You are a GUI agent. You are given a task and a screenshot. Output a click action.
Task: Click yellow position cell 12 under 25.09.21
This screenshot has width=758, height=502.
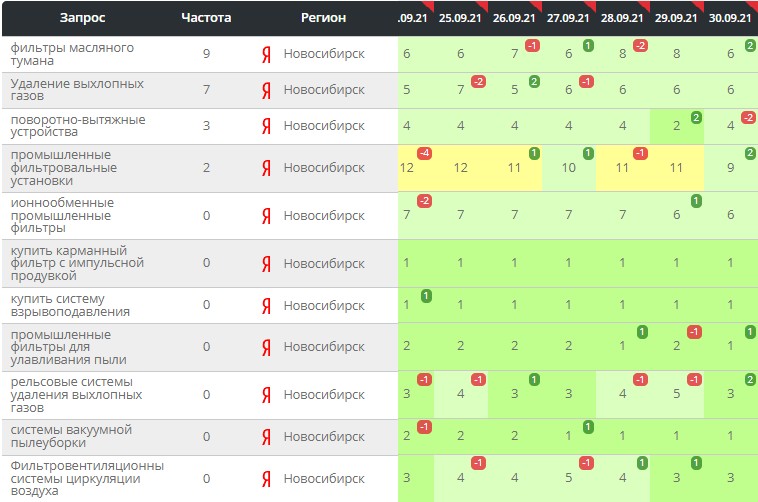coord(460,168)
